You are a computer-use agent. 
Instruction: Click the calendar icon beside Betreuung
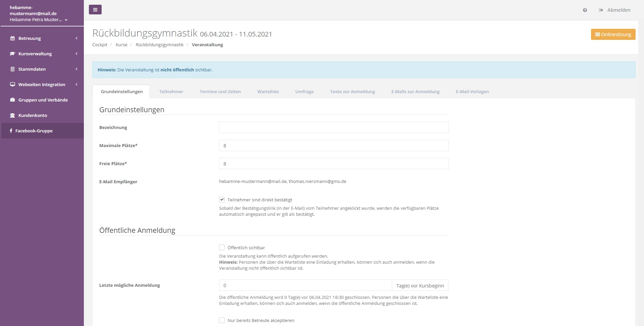[x=12, y=38]
